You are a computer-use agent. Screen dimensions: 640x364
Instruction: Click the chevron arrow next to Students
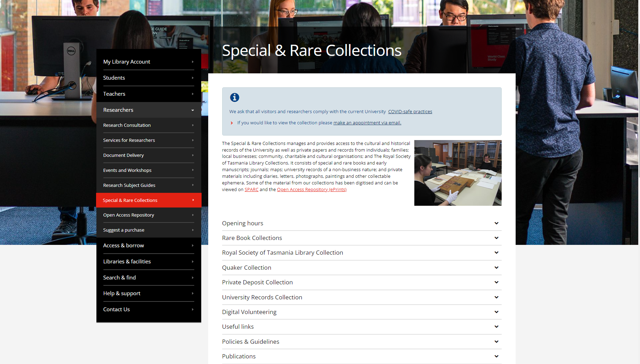coord(192,78)
